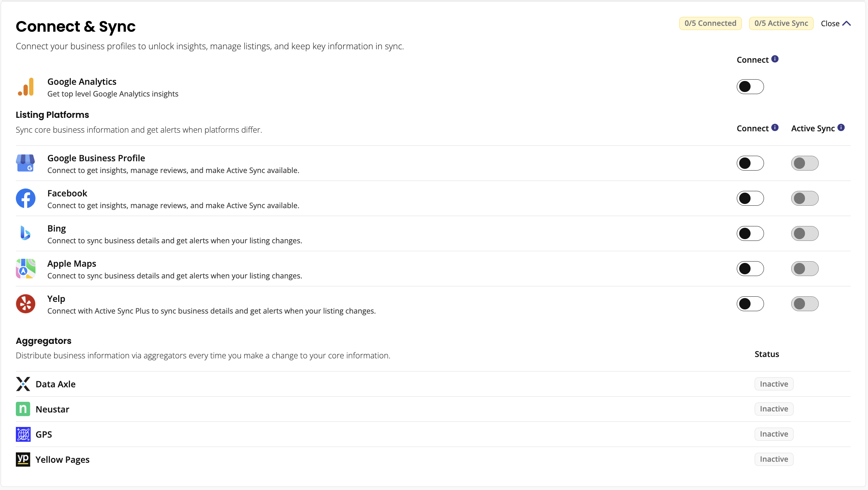Turn on Facebook connect toggle
Viewport: 868px width, 490px height.
[750, 198]
